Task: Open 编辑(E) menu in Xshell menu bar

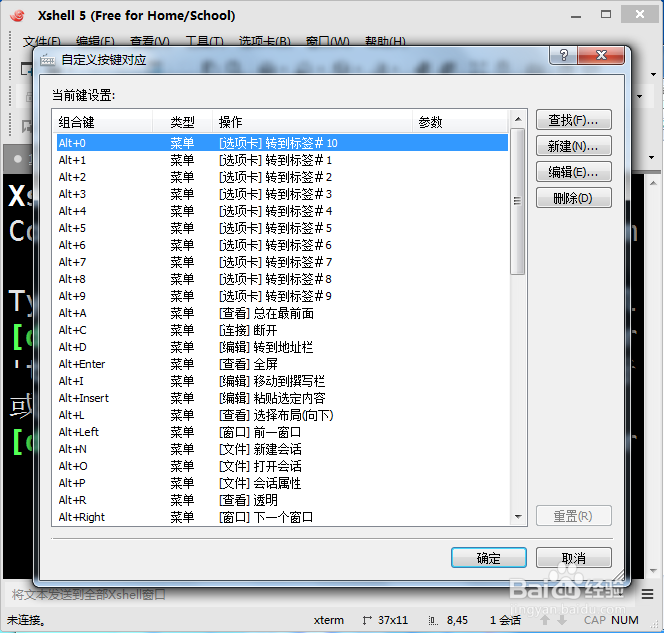Action: click(95, 41)
